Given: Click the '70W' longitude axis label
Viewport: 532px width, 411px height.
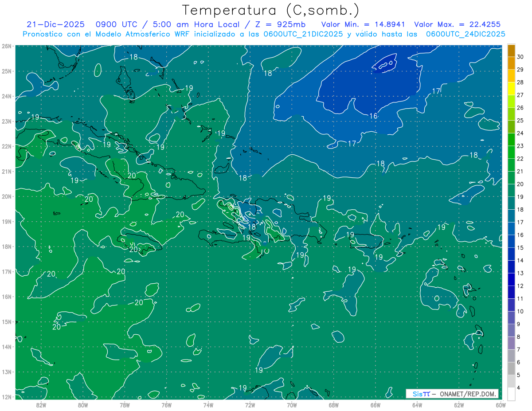Looking at the screenshot, I should [x=292, y=405].
